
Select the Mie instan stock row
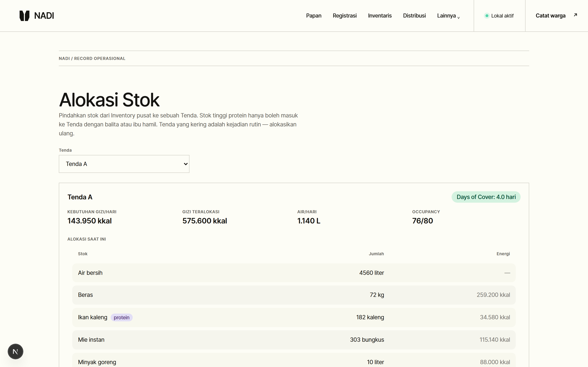[294, 339]
